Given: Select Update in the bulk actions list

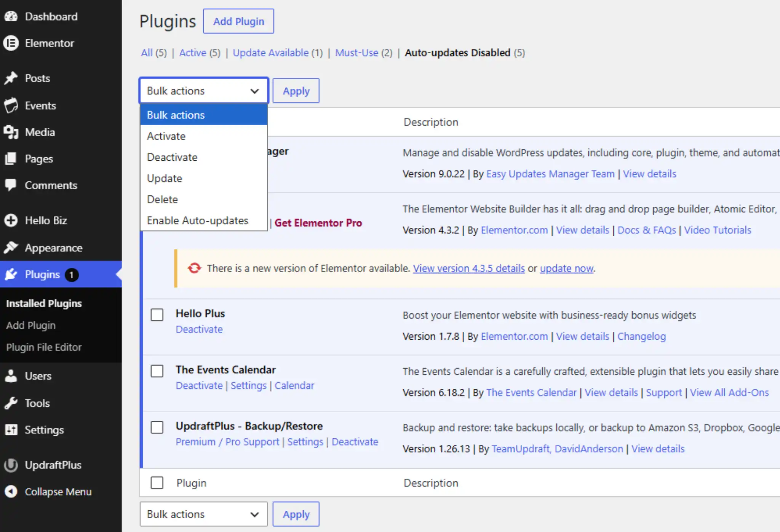Looking at the screenshot, I should pos(204,178).
